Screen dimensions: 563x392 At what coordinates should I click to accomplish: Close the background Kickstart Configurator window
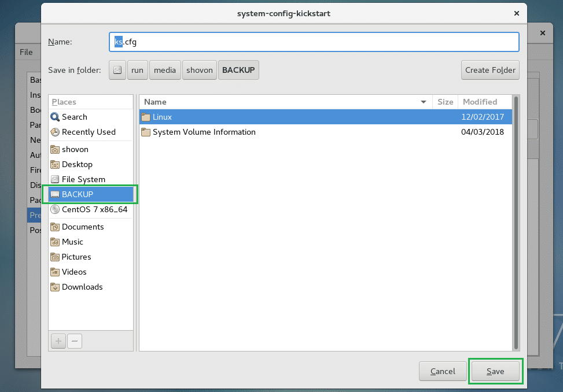pyautogui.click(x=543, y=33)
